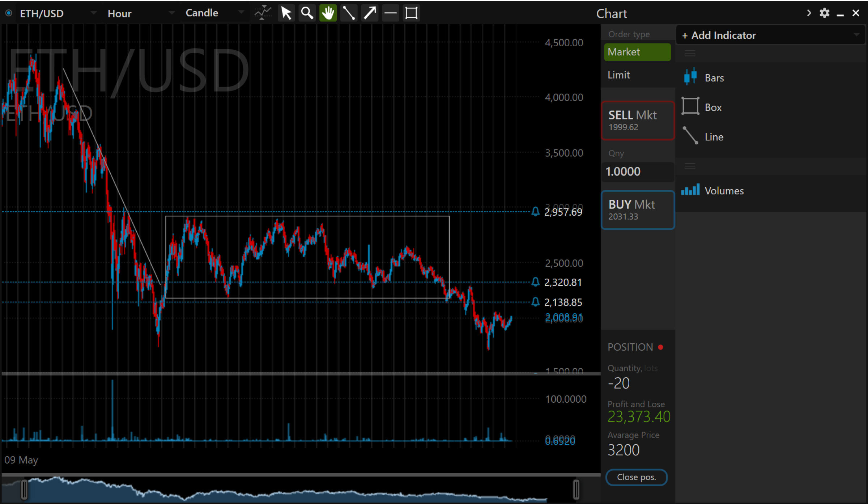
Task: Click the indicators chart icon in the toolbar
Action: pos(263,13)
